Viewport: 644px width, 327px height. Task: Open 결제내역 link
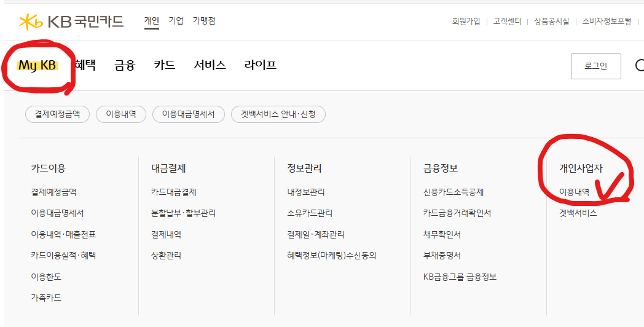pos(166,234)
